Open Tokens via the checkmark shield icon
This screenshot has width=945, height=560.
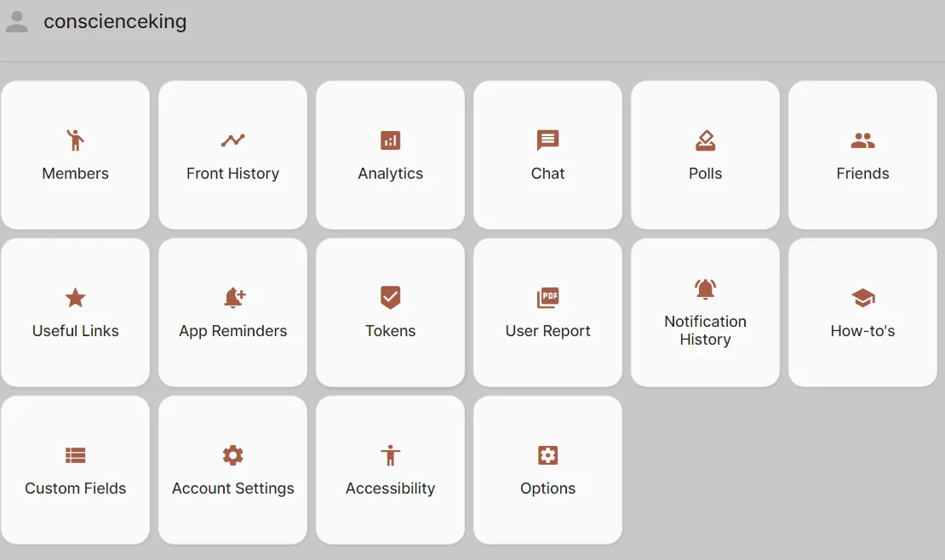[391, 298]
